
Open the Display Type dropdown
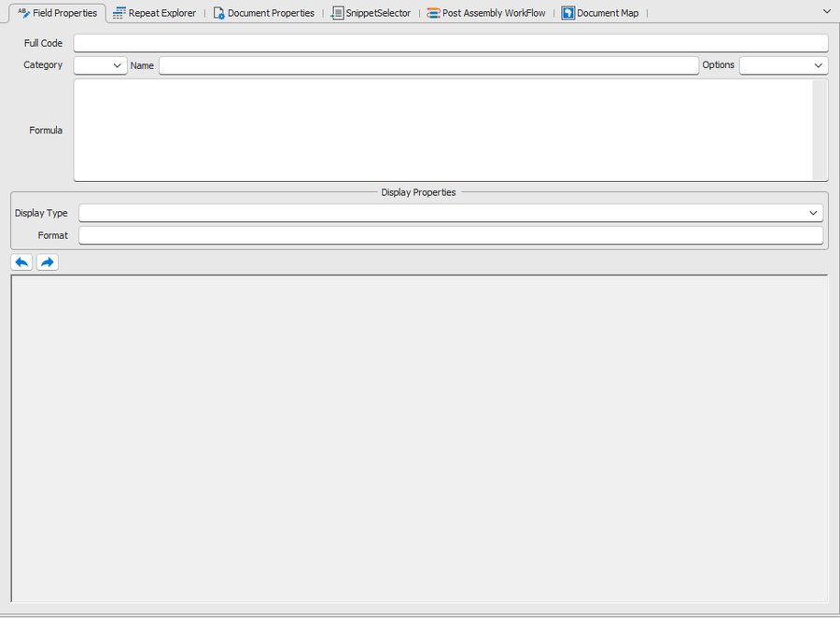tap(451, 213)
